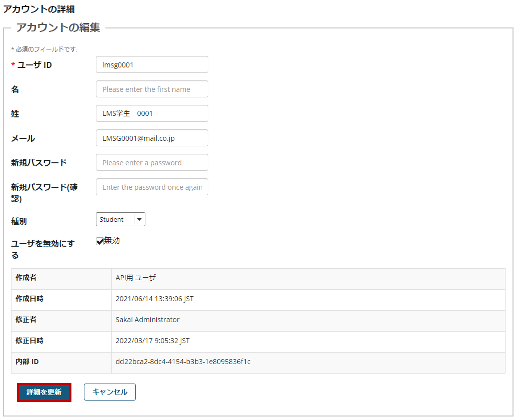
Task: Click the 新規パスワード input field
Action: (x=152, y=162)
